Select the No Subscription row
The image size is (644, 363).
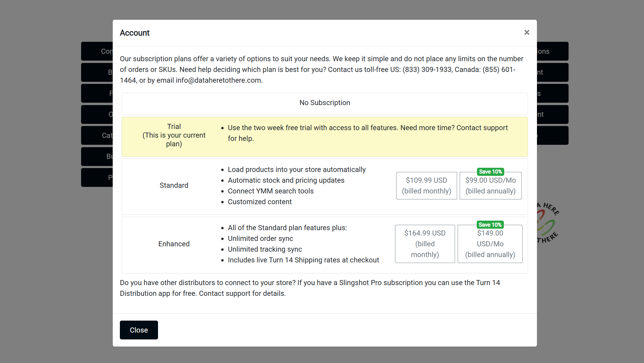point(324,103)
